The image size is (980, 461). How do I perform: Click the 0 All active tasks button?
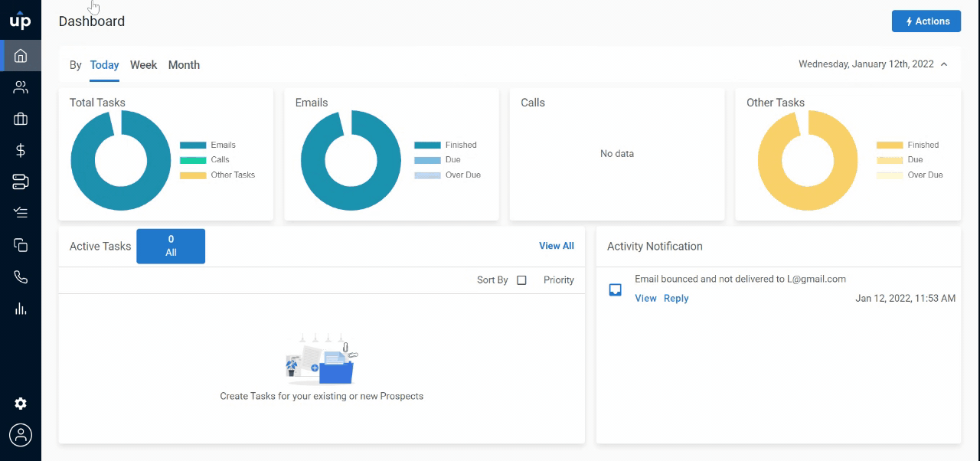point(171,246)
